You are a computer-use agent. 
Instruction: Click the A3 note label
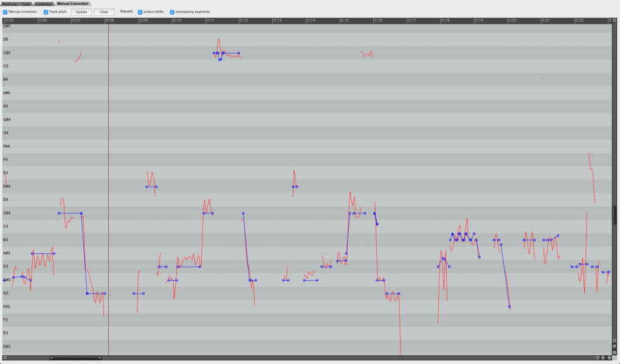(x=5, y=266)
